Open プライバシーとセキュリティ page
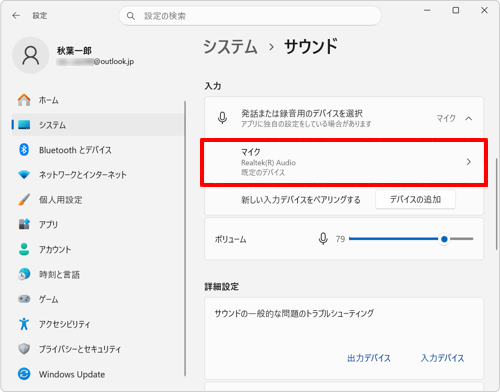Viewport: 500px width, 392px height. click(98, 349)
